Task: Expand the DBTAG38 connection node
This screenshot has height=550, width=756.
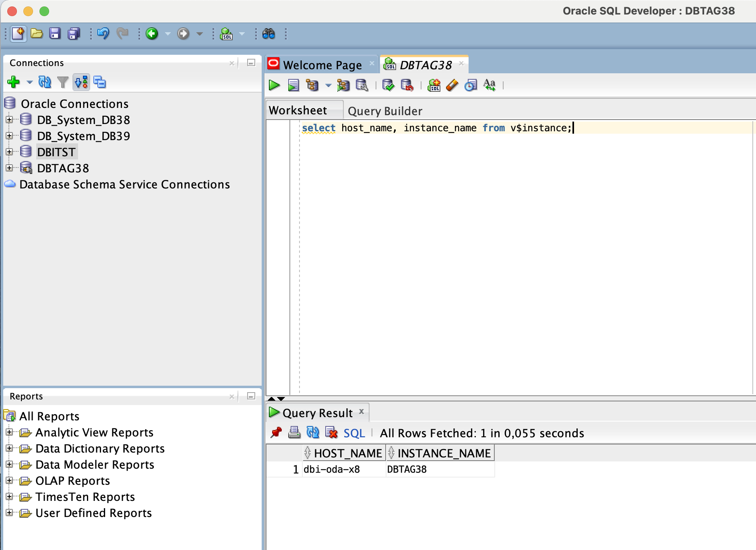Action: click(10, 168)
